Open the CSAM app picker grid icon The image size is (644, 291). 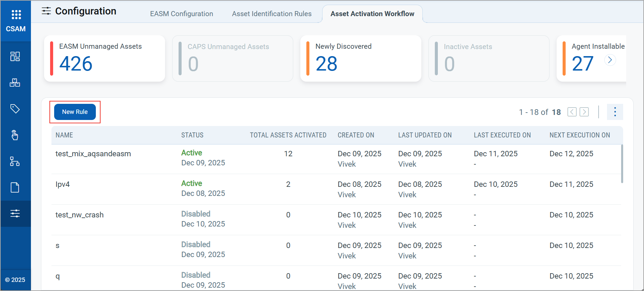click(16, 14)
